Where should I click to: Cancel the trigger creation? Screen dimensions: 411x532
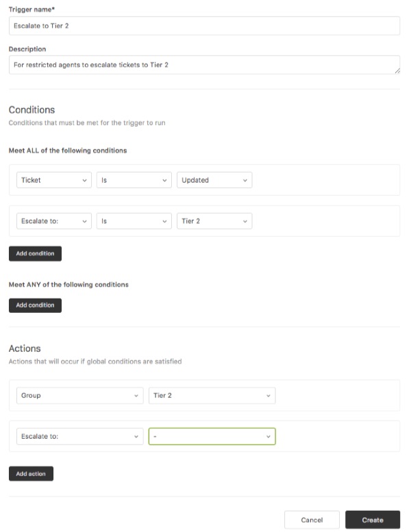click(312, 520)
